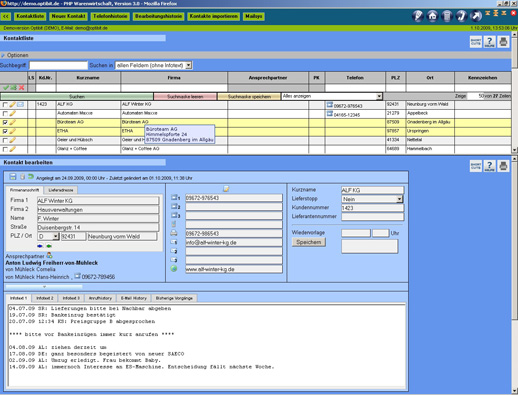Open help in Kontakt bearbeiten panel
518x395 pixels.
(x=489, y=166)
